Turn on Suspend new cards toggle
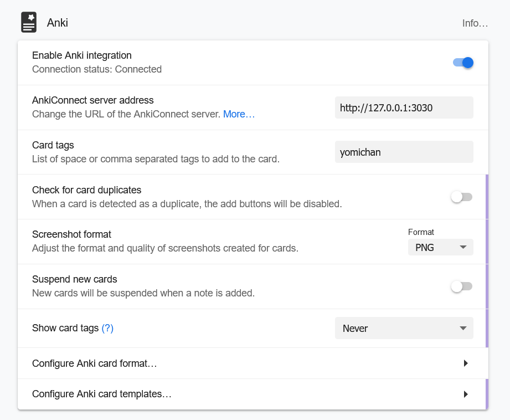 click(x=461, y=286)
